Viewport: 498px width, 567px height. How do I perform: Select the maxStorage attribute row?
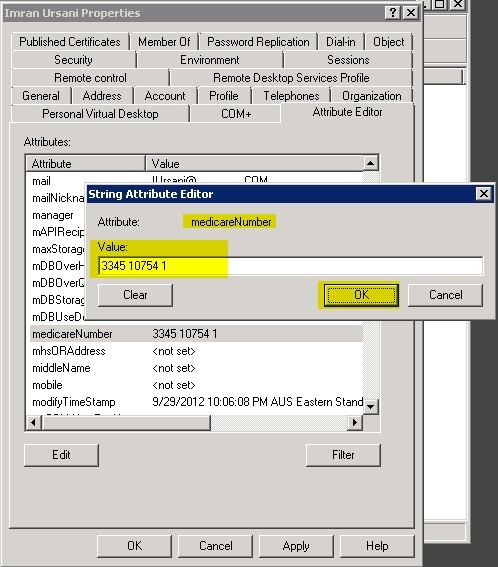(58, 249)
